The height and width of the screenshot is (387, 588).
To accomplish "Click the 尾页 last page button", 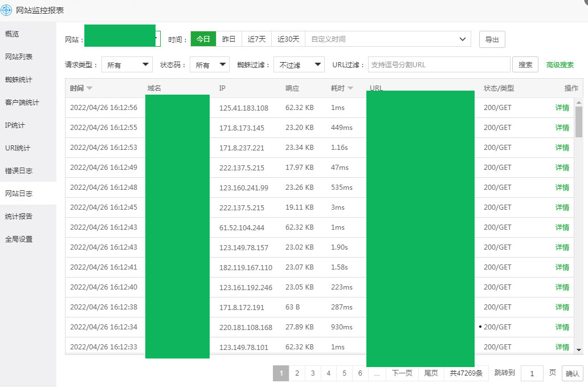I will [x=431, y=373].
